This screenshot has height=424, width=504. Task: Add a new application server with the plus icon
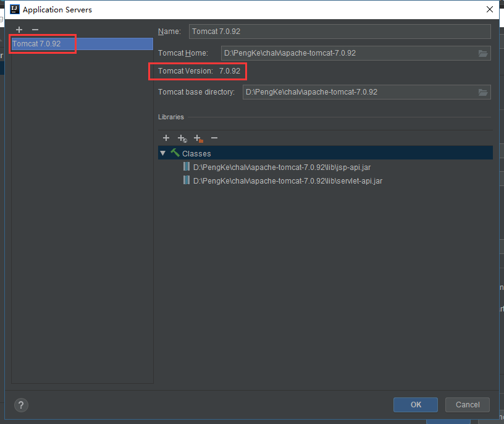pyautogui.click(x=19, y=29)
